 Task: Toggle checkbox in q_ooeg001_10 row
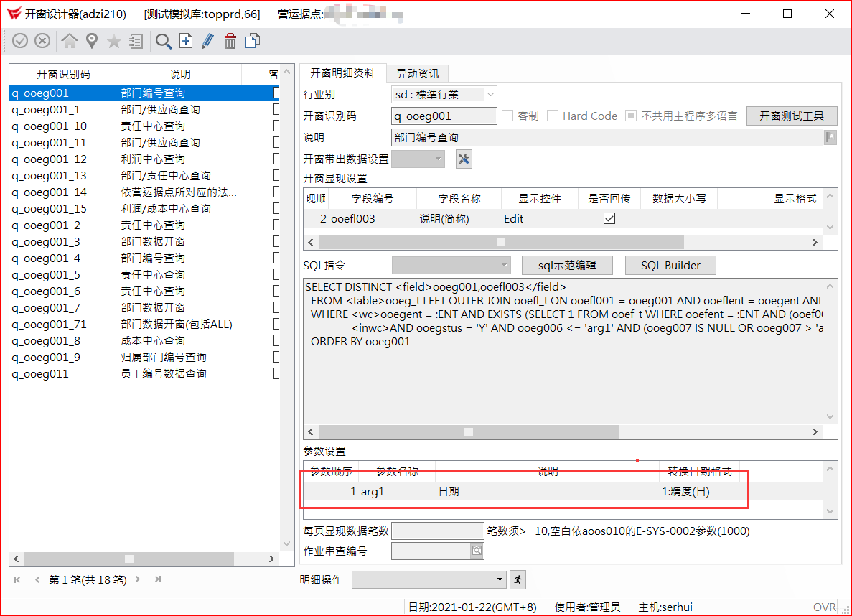[276, 126]
